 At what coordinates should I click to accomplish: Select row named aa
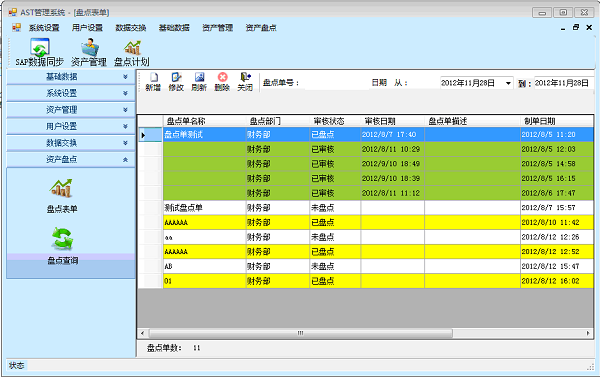(366, 237)
